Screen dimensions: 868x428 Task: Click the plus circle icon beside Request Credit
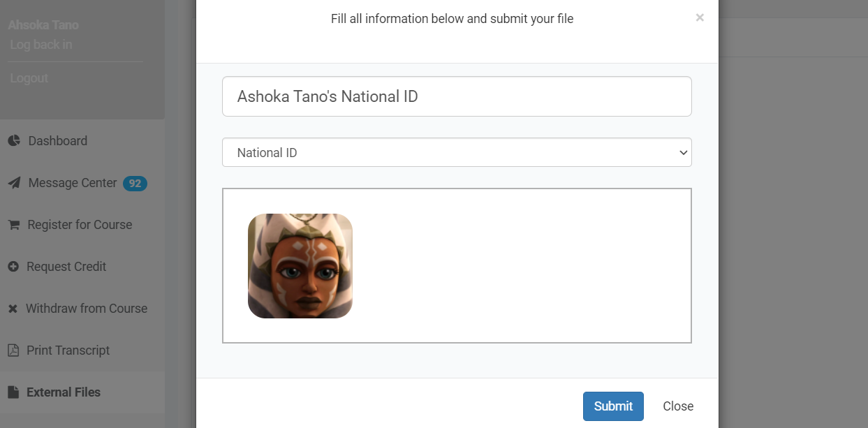click(13, 267)
